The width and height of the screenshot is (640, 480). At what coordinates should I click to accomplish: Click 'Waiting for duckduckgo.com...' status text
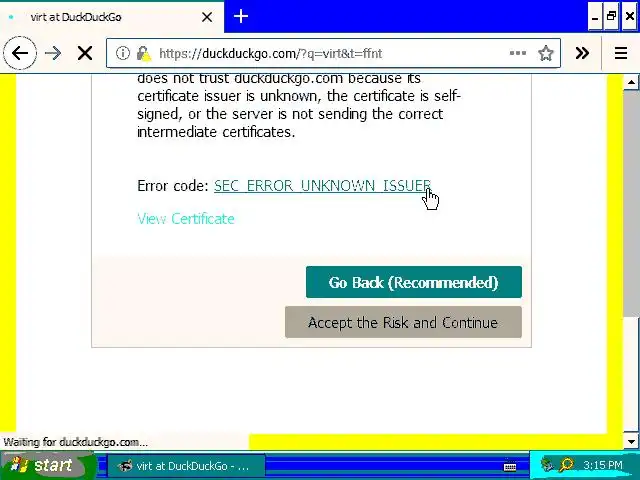76,442
